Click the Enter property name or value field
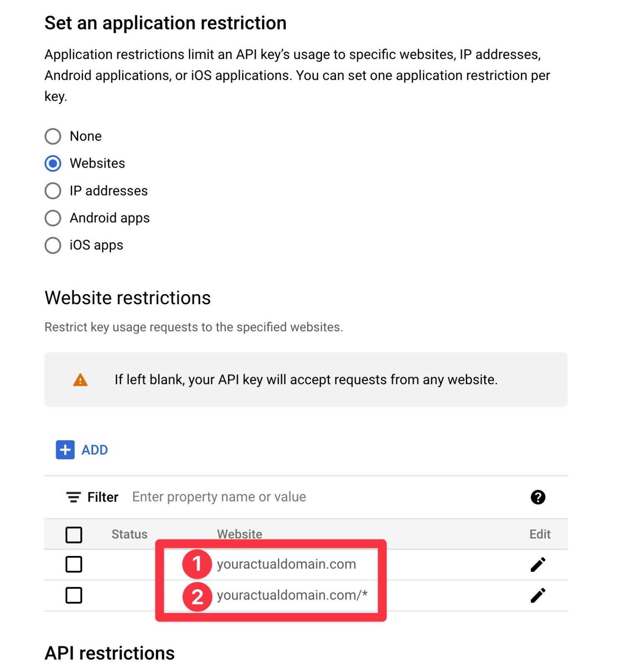 218,497
